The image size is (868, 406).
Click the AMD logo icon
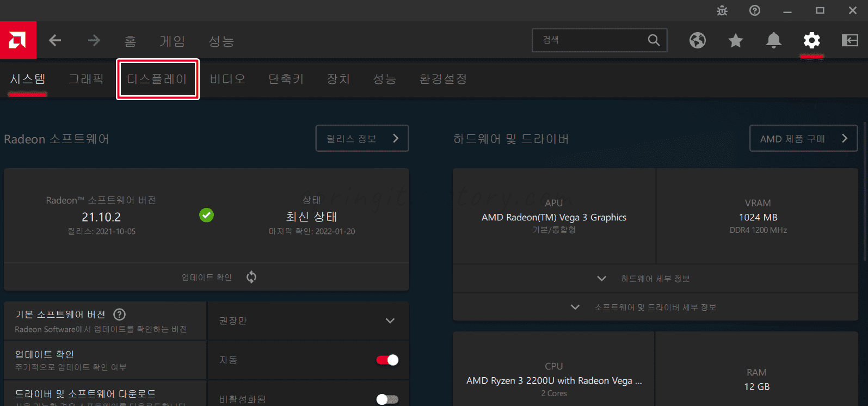tap(18, 40)
